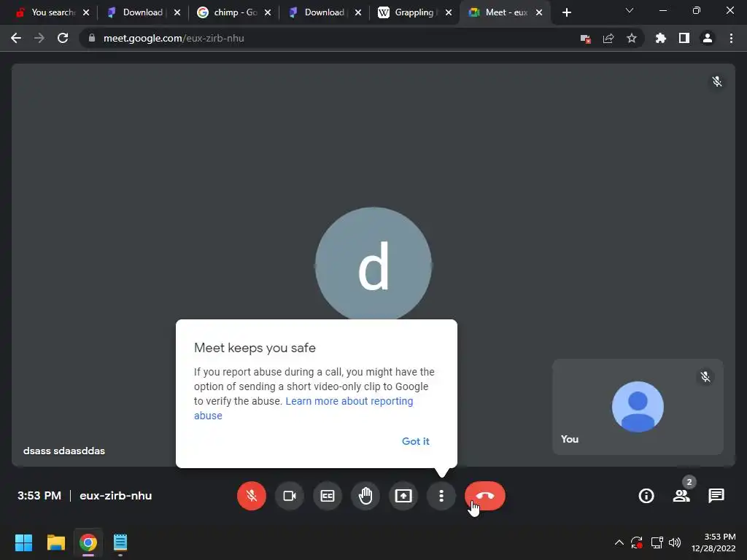Click the muted mic icon on You tile
This screenshot has width=747, height=560.
click(x=705, y=377)
